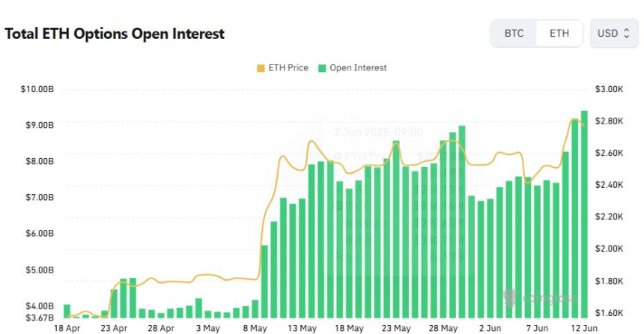Toggle the Open Interest legend item
This screenshot has height=334, width=644.
[353, 68]
